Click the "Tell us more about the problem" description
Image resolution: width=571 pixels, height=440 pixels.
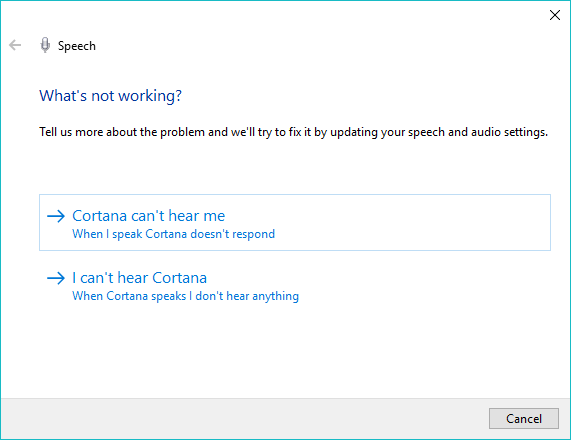point(294,132)
